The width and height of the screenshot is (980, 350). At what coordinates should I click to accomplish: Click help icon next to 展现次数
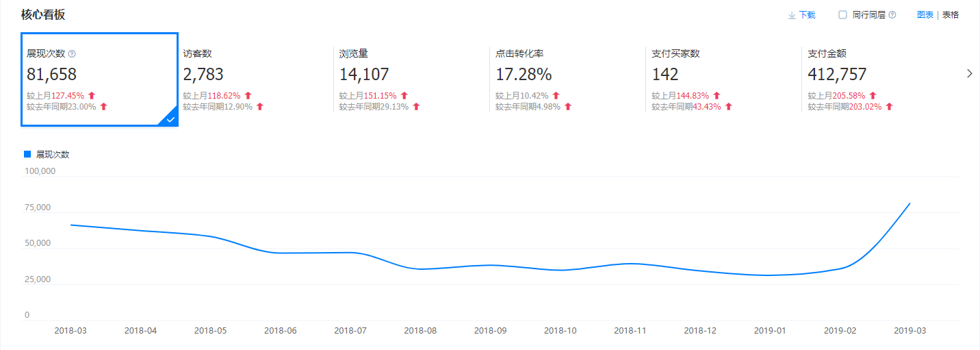coord(73,53)
